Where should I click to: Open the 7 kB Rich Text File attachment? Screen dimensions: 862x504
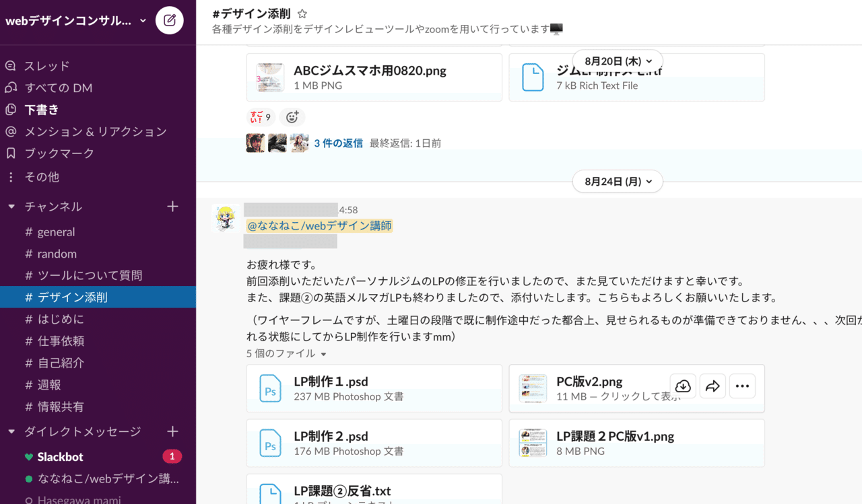click(636, 77)
